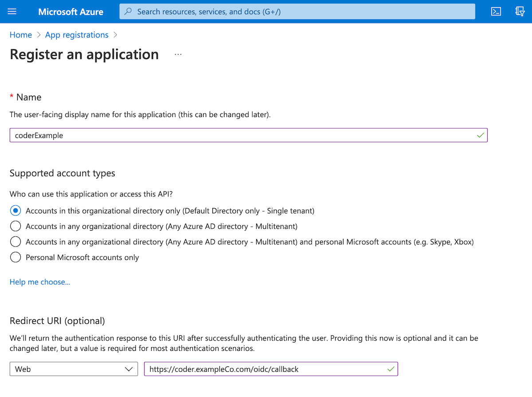Expand the Web platform dropdown
The width and height of the screenshot is (532, 397).
coord(74,369)
